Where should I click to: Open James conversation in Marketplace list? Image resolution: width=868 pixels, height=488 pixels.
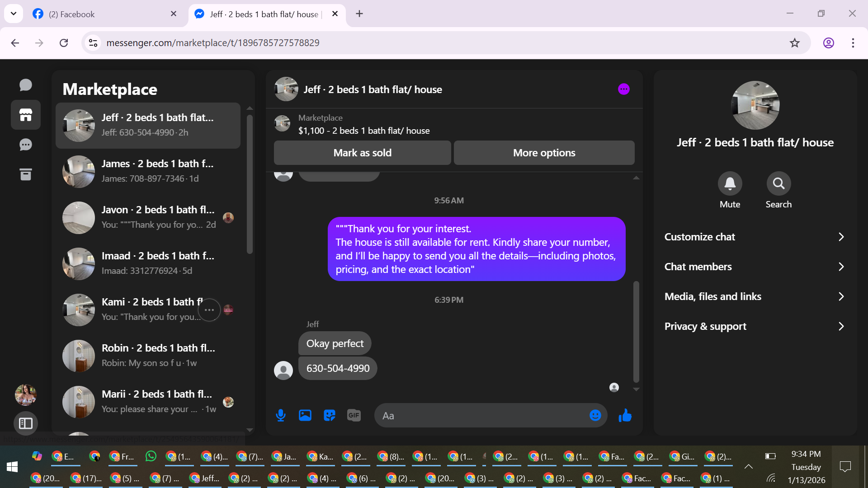pyautogui.click(x=148, y=171)
